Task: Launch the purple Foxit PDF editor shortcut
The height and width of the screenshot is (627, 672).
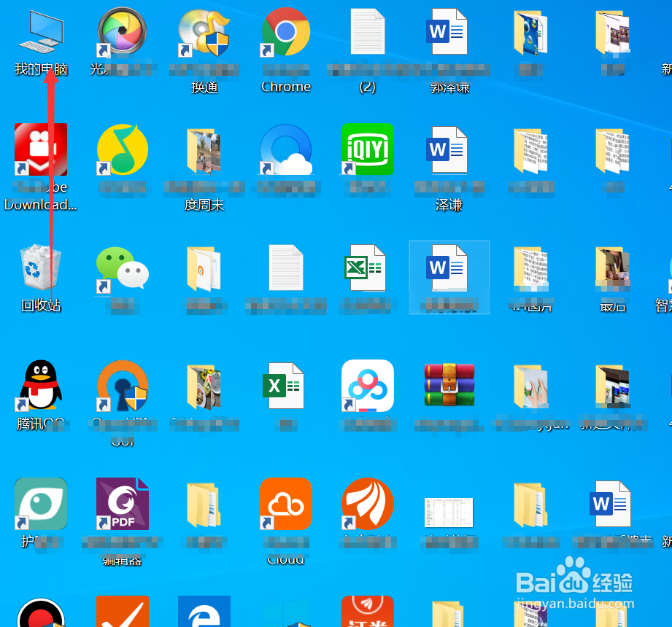Action: click(122, 504)
